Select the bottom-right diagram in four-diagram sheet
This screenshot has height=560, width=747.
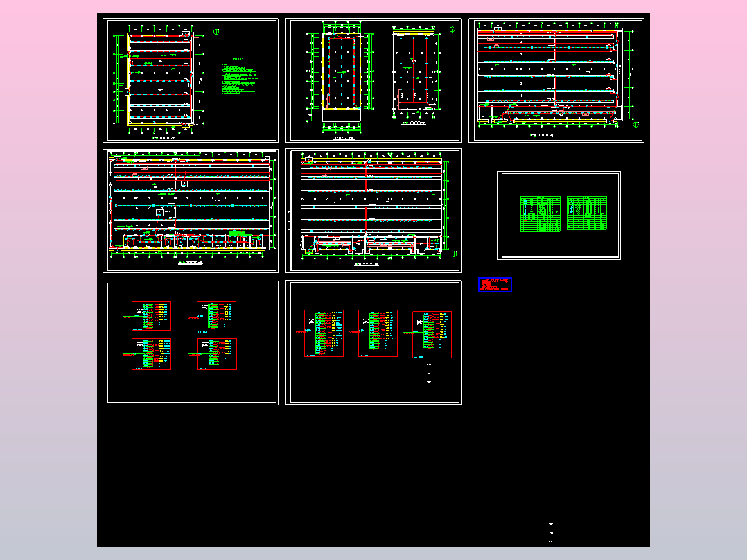click(218, 354)
